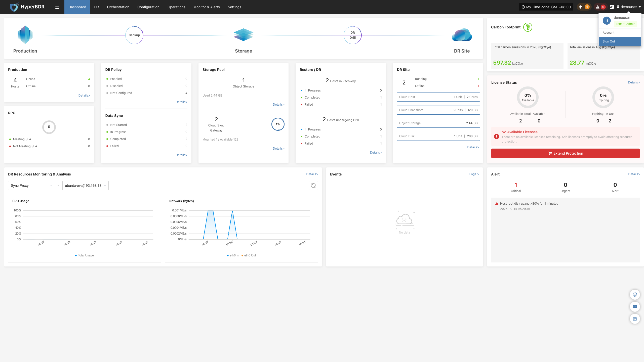Screen dimensions: 644x362
Task: Click the My Time Zone GMT+08:00 box
Action: point(546,7)
